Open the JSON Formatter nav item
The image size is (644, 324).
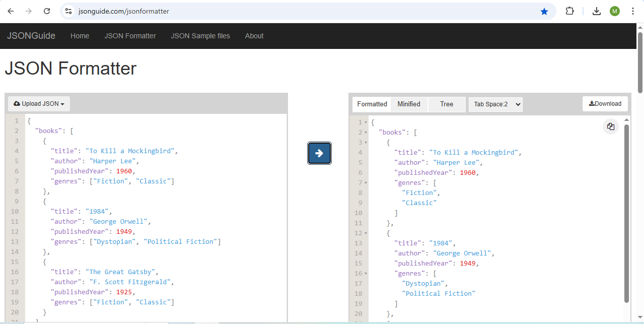pos(130,36)
